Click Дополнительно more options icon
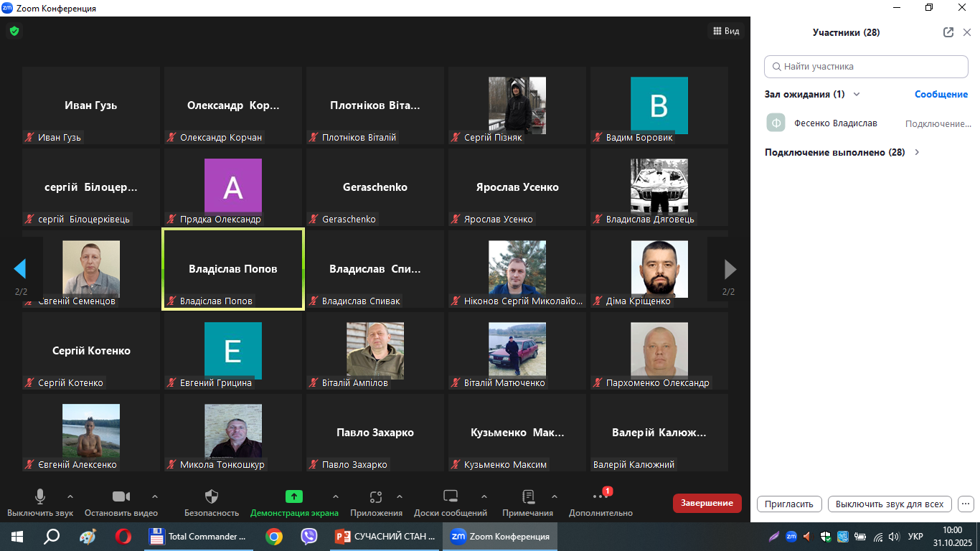This screenshot has width=980, height=551. coord(600,496)
